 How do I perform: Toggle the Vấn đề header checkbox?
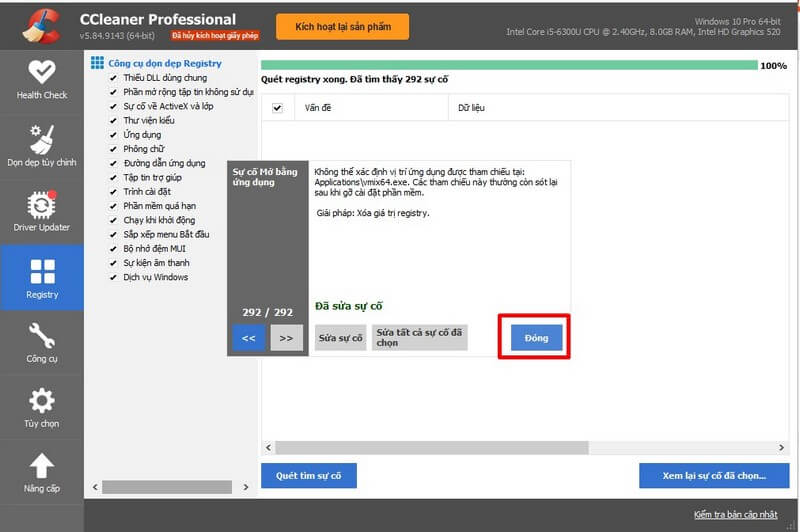[277, 108]
